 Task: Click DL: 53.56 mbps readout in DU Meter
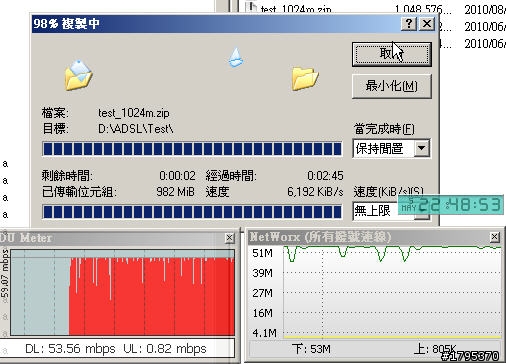click(x=70, y=349)
